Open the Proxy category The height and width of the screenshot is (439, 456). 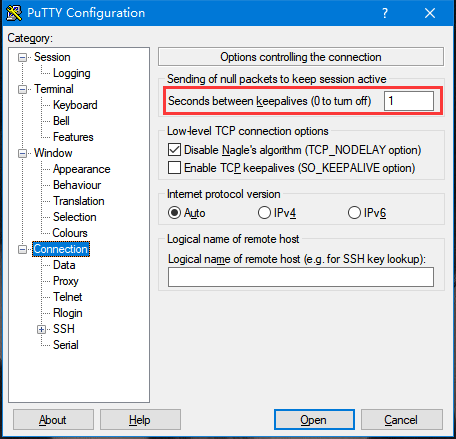click(66, 281)
